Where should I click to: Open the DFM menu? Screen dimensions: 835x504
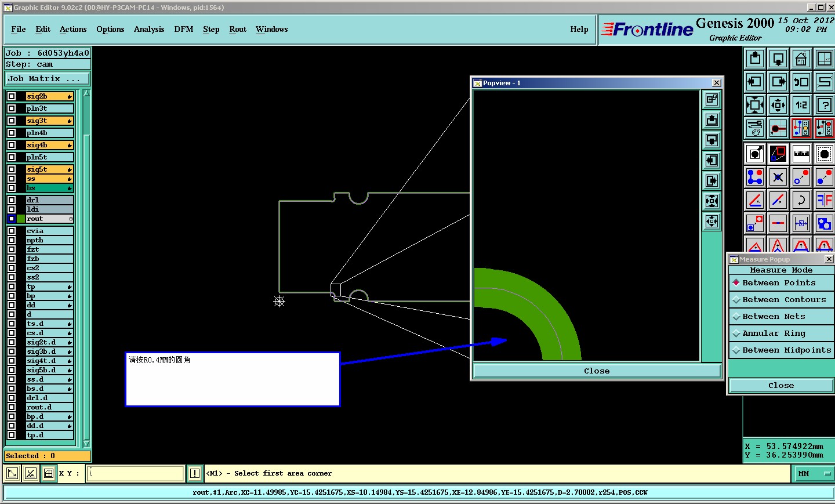pyautogui.click(x=184, y=29)
